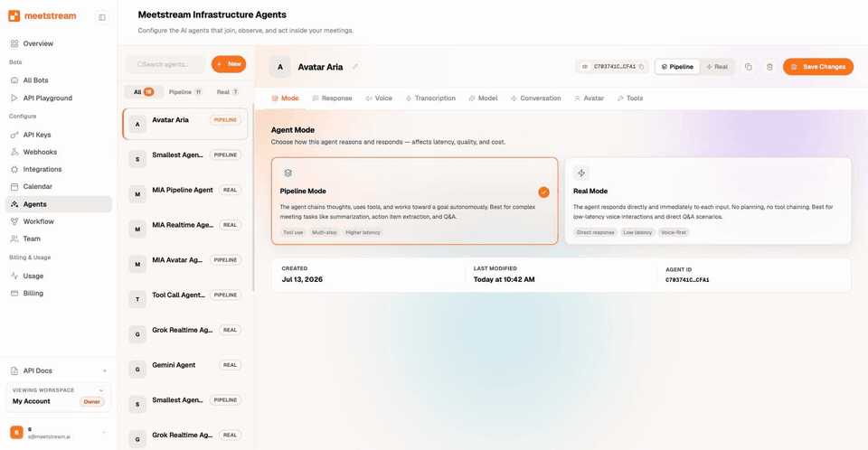Switch header toggle to Real
The image size is (868, 450).
tap(717, 67)
